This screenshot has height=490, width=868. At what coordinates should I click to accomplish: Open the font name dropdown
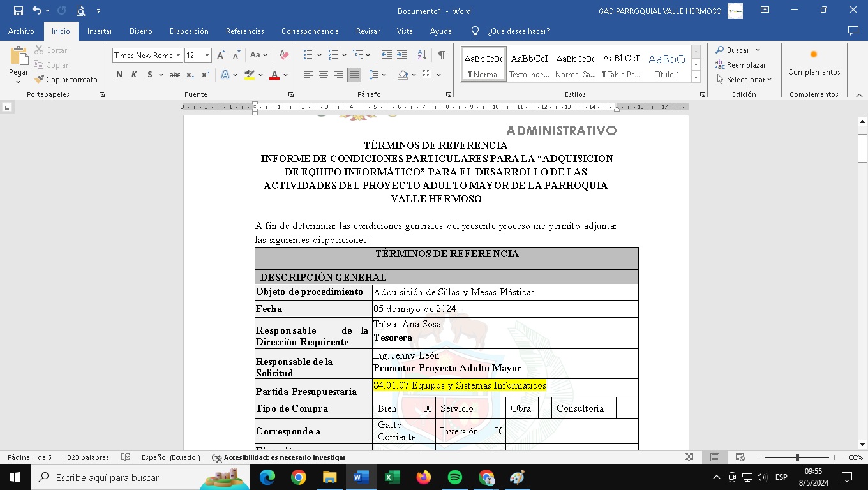pos(179,56)
